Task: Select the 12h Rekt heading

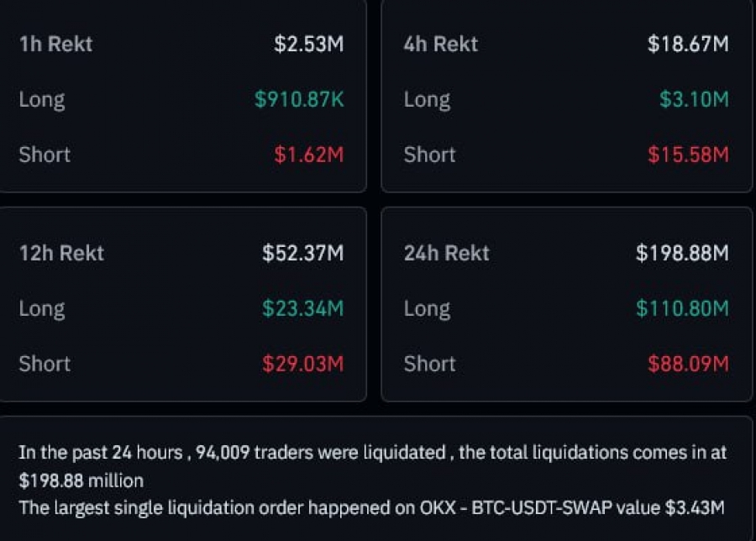Action: [61, 253]
